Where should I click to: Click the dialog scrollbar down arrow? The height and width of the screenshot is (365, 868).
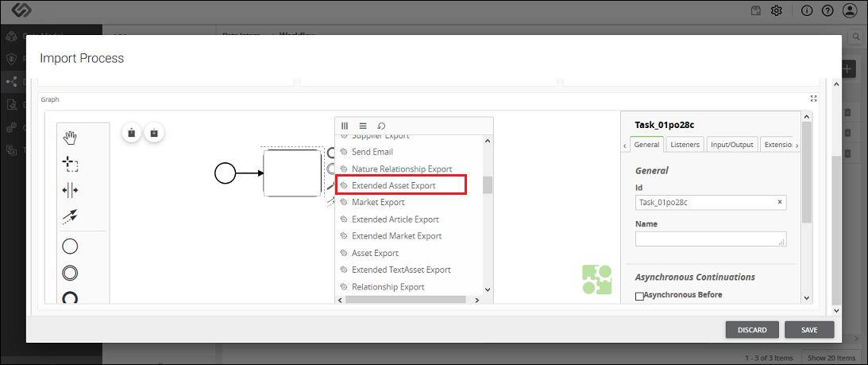(x=836, y=311)
